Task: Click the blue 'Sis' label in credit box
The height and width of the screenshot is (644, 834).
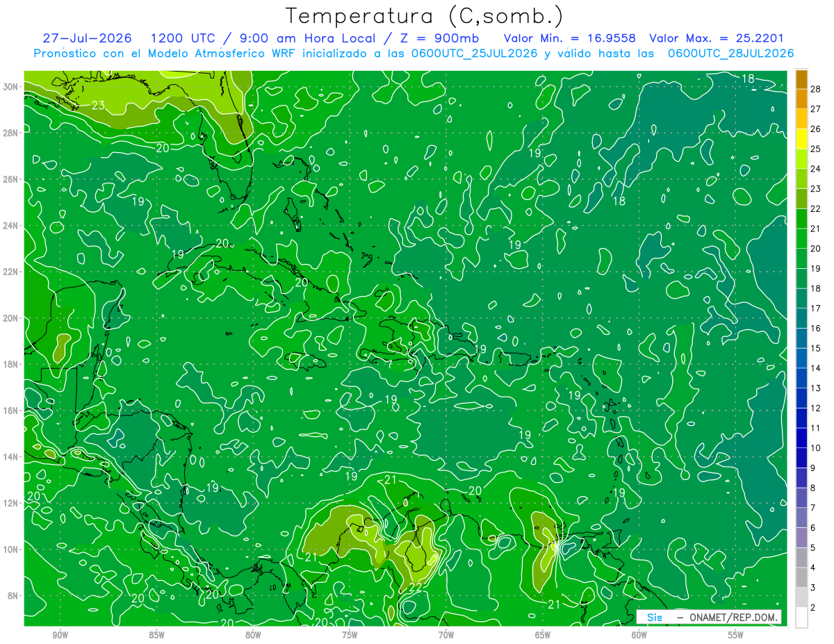Action: tap(655, 617)
